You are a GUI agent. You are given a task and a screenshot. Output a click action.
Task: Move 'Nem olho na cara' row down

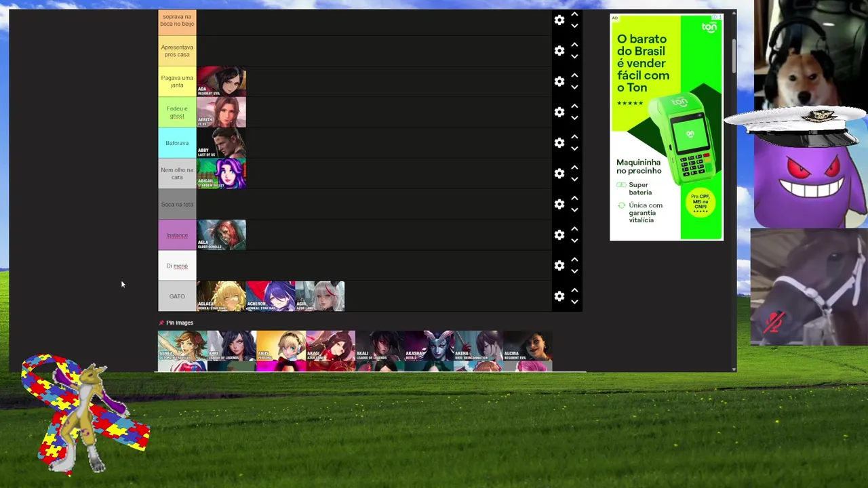coord(574,180)
